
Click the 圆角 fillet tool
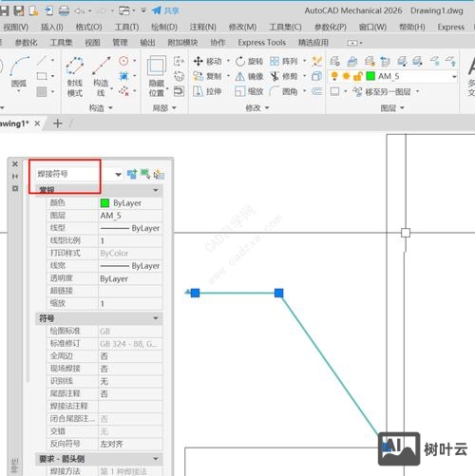[284, 91]
